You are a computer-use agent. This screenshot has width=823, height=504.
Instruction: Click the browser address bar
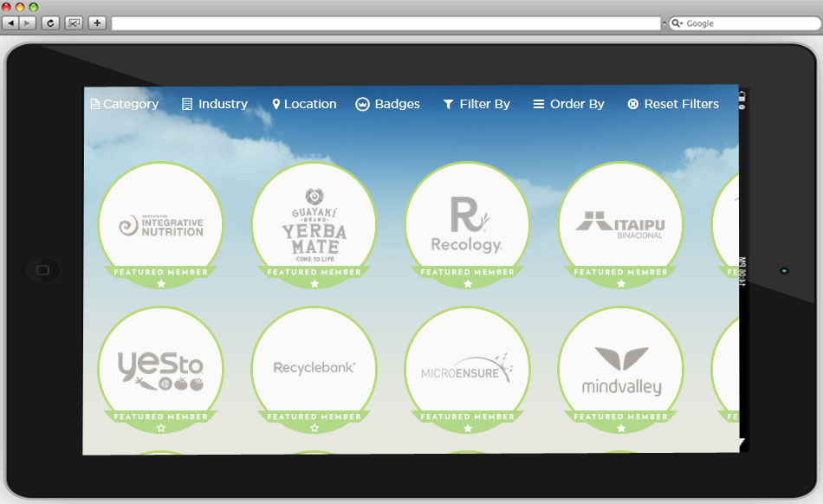tap(386, 23)
